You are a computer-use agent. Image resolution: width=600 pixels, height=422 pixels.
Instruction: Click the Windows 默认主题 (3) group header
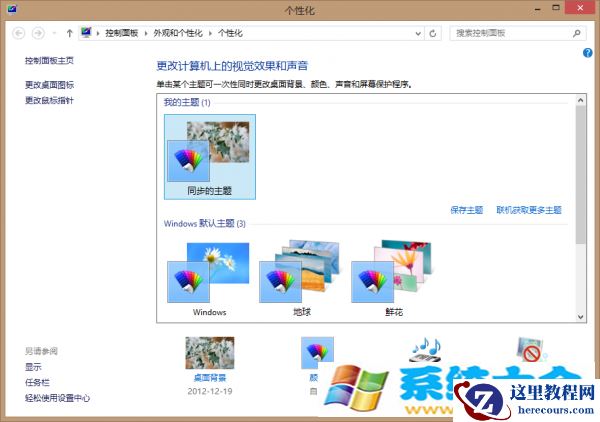205,223
